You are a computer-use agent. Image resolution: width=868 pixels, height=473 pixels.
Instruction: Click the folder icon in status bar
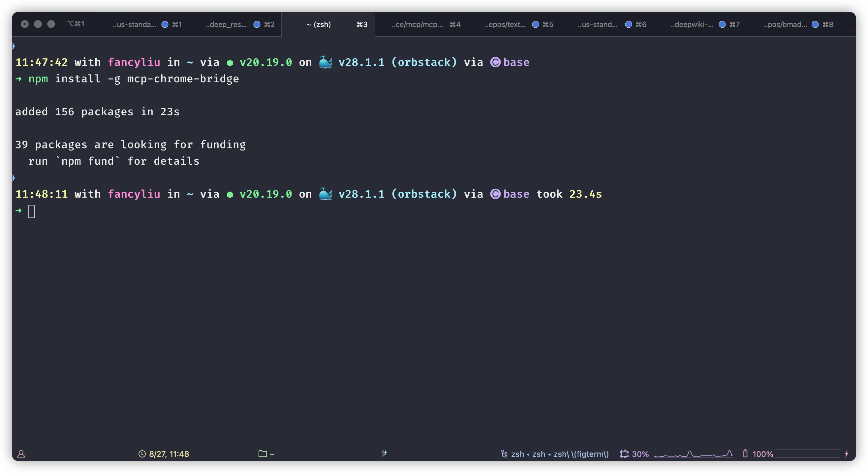pos(263,454)
